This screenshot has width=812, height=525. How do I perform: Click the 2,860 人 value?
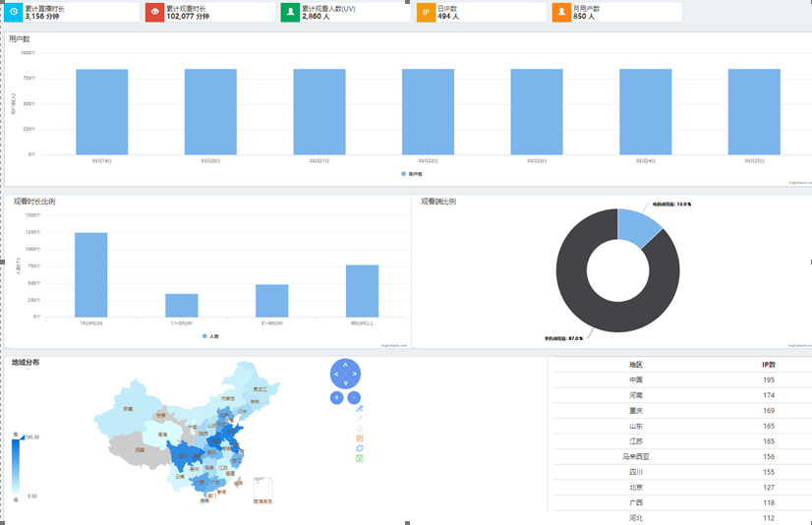316,16
